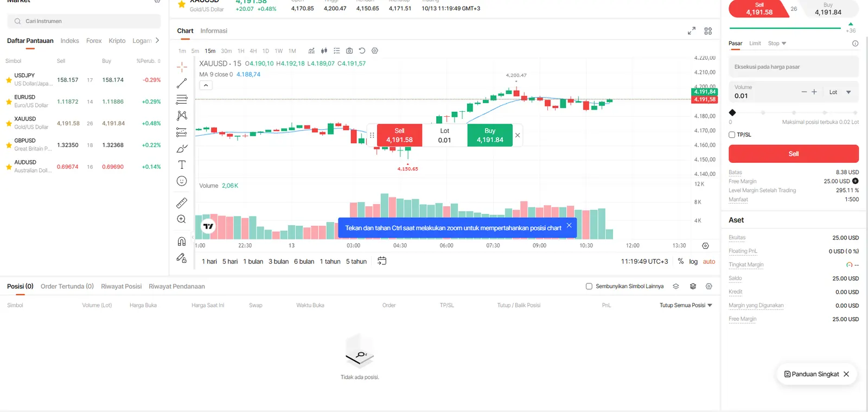Select the text annotation tool
The image size is (868, 412).
(182, 164)
